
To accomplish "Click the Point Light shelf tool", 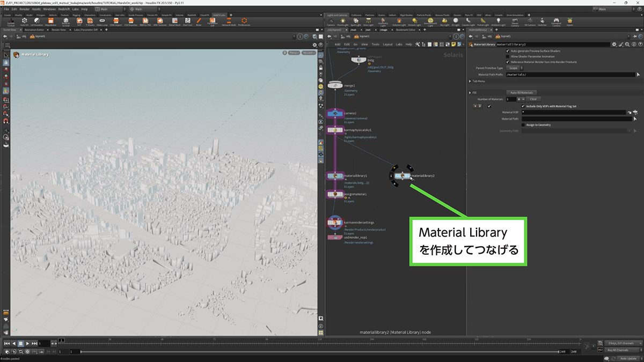I will tap(343, 20).
